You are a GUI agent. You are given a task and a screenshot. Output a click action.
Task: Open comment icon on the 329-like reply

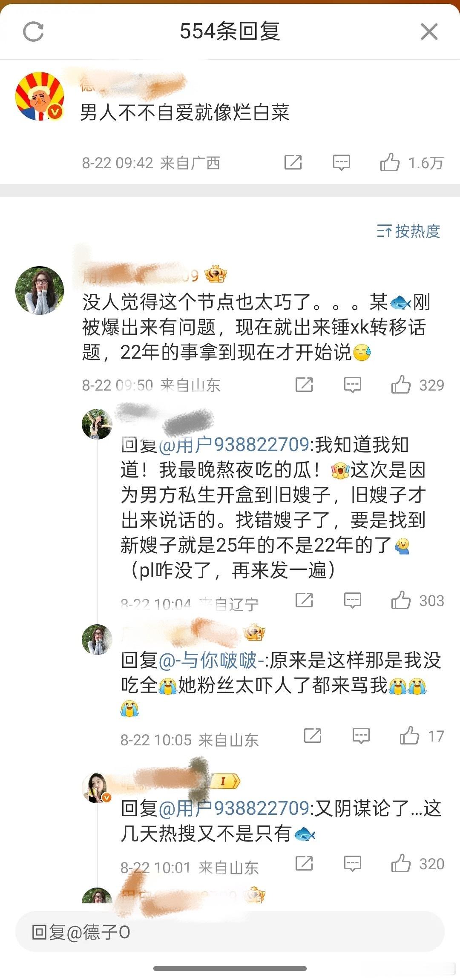[x=352, y=385]
